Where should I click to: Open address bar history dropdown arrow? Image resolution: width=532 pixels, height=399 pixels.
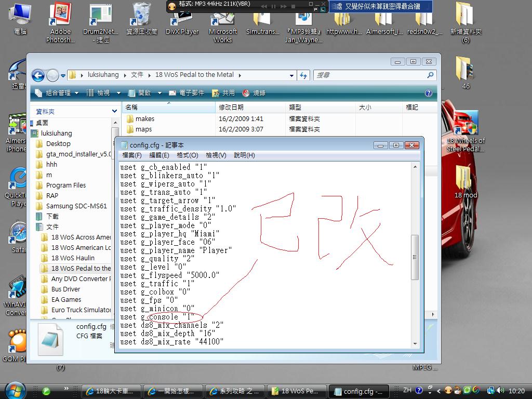(x=291, y=75)
